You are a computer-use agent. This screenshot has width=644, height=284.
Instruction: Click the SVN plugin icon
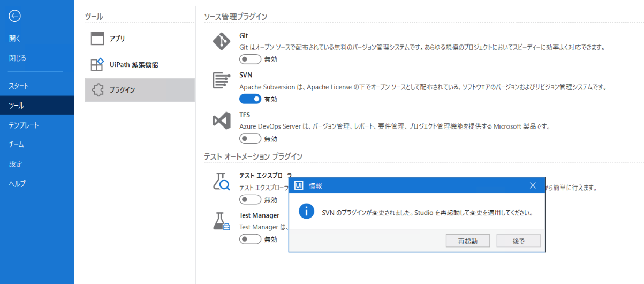pyautogui.click(x=221, y=81)
